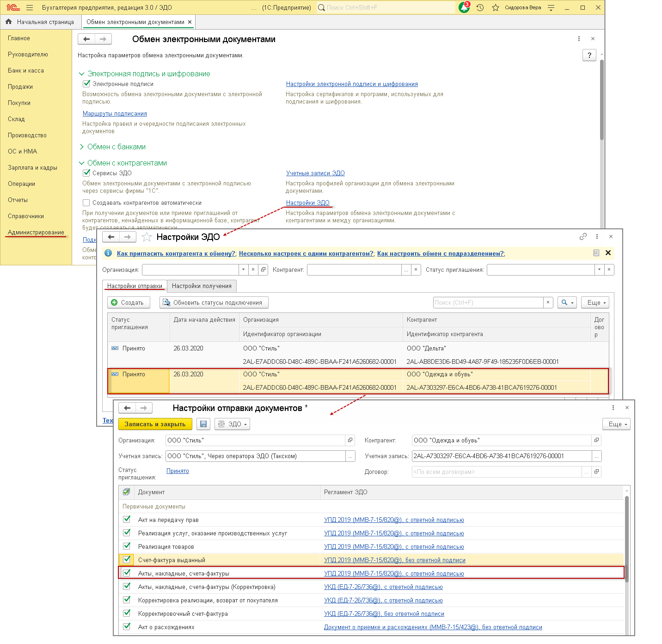Clear the Контрагент filter field

(416, 270)
